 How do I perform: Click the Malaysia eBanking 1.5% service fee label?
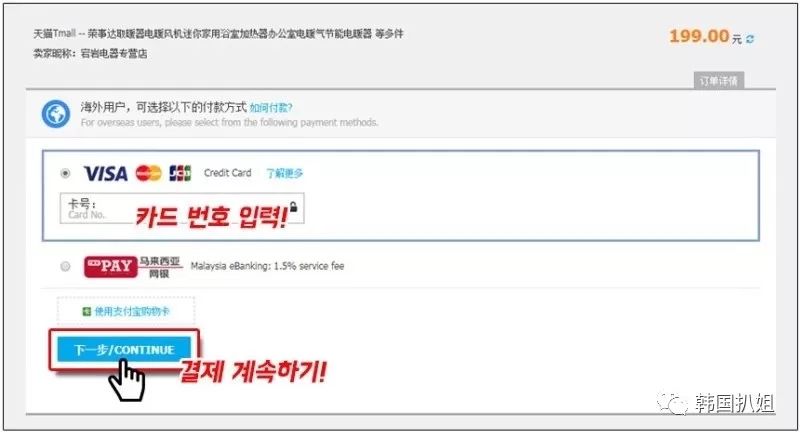pyautogui.click(x=267, y=266)
